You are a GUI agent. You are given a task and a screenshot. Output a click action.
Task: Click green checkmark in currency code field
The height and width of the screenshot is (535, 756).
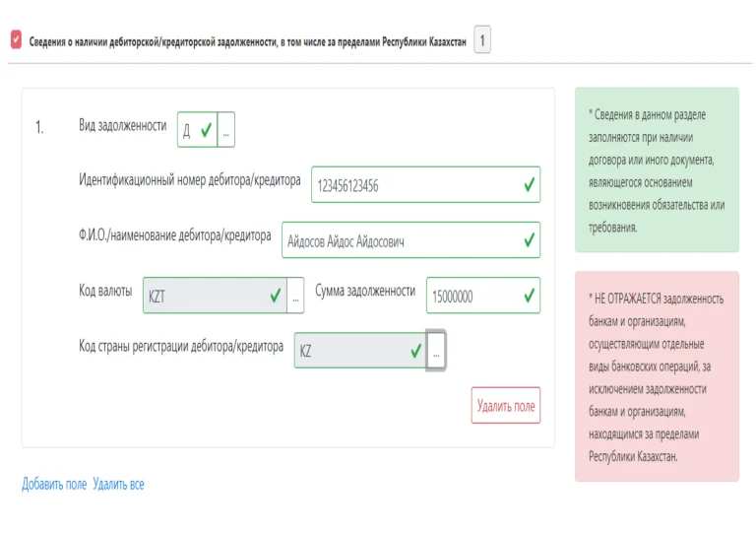276,296
